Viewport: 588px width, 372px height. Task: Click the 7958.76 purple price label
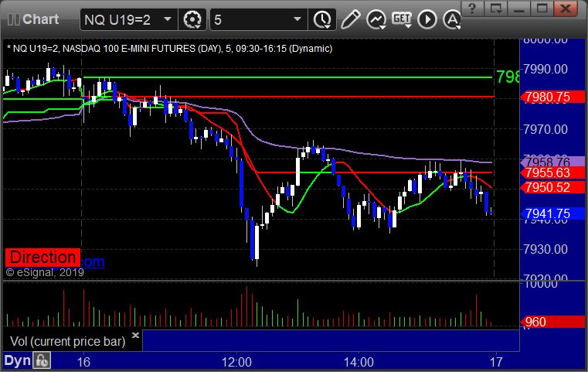click(552, 162)
